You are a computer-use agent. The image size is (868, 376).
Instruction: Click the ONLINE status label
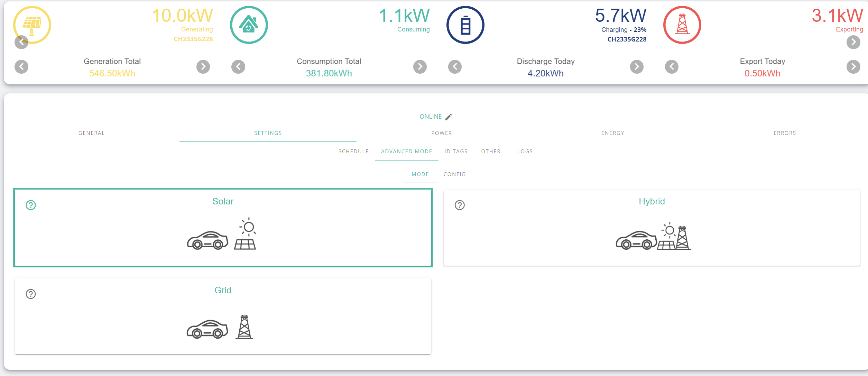[431, 117]
